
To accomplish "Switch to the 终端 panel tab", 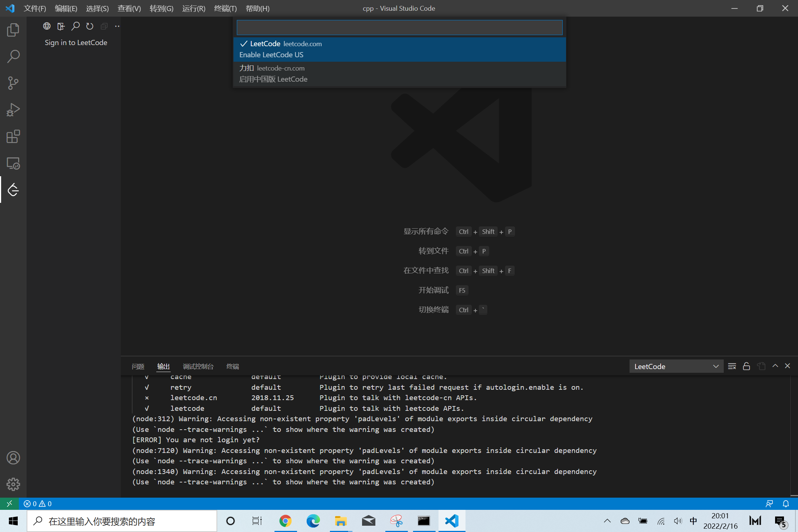I will click(233, 366).
